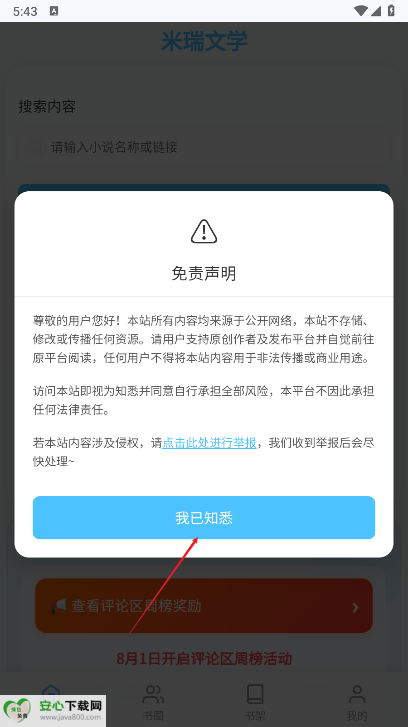Click the 安心下载网 watermark logo
408x727 pixels.
(53, 710)
